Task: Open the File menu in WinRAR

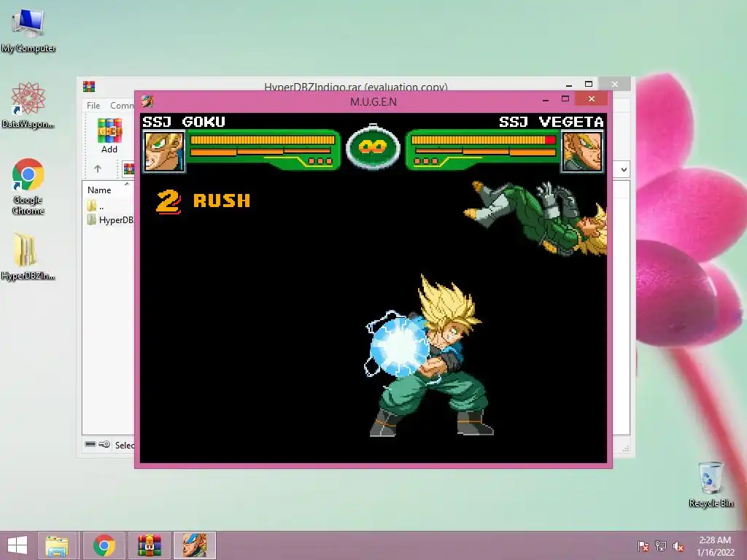Action: [93, 105]
